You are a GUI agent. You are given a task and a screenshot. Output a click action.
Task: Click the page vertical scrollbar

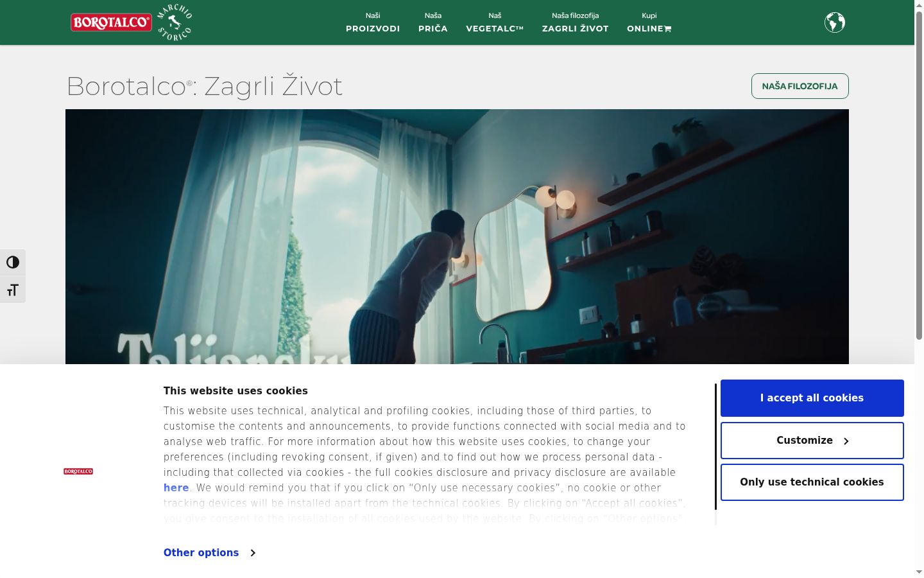coord(919,175)
